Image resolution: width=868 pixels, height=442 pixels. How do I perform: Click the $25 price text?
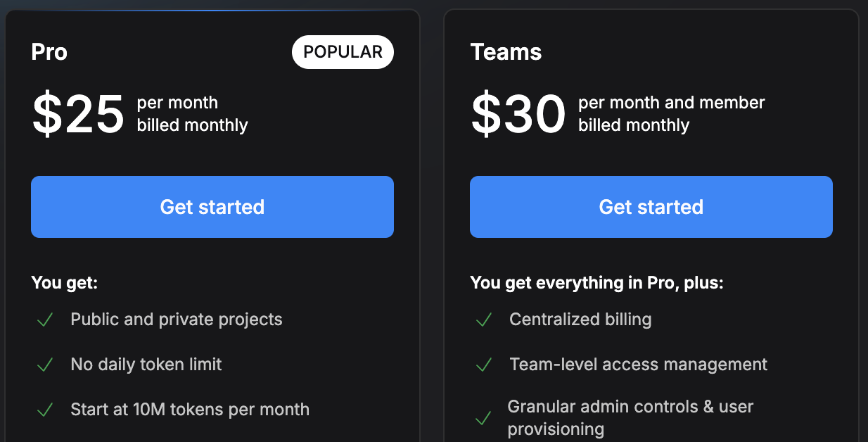point(78,114)
